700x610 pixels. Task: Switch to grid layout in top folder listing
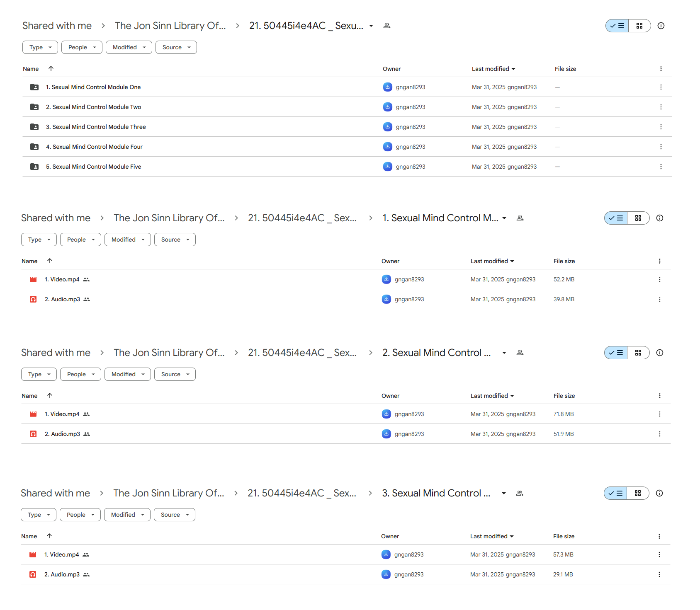639,26
